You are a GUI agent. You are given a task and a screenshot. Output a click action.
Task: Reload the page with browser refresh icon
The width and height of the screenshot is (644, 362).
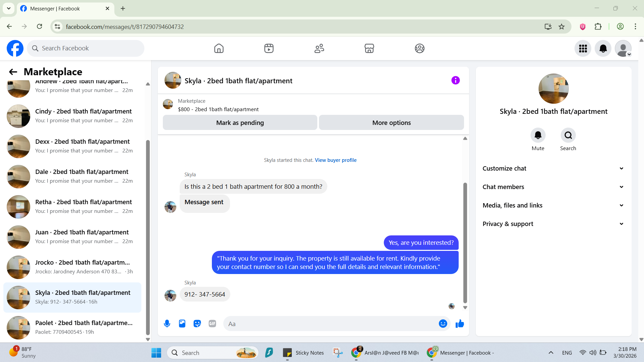[39, 27]
